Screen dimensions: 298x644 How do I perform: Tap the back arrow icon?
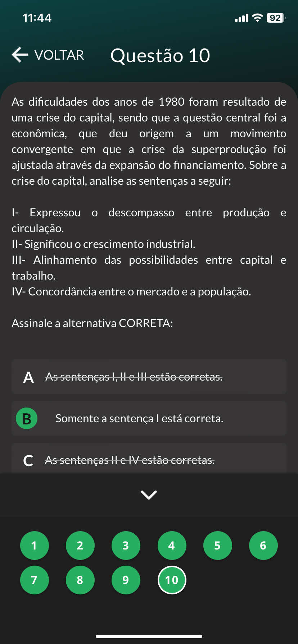pyautogui.click(x=20, y=55)
